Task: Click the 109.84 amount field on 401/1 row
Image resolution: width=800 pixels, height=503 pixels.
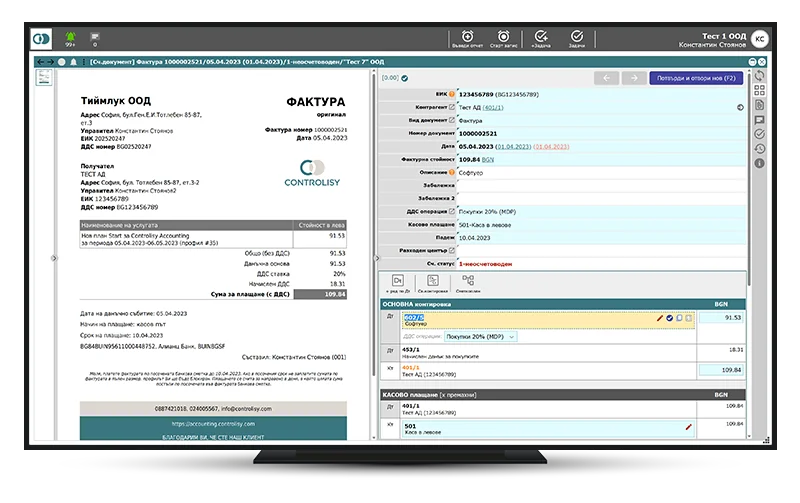Action: 721,370
